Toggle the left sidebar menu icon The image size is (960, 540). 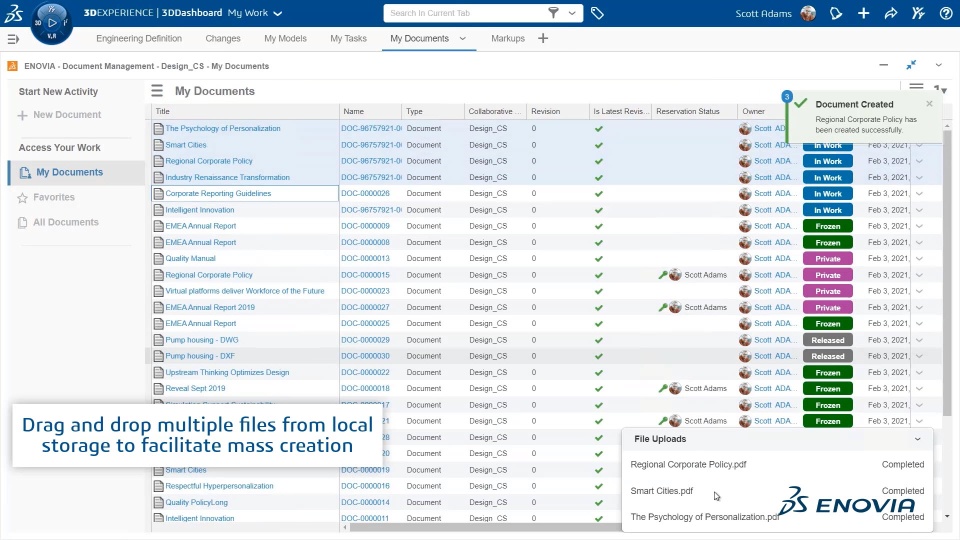tap(13, 39)
